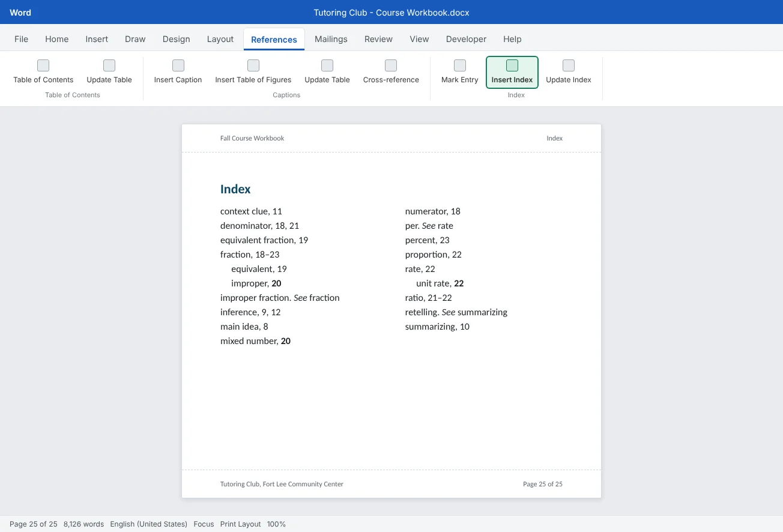Click the 'inference, 9, 12' entry

tap(250, 312)
